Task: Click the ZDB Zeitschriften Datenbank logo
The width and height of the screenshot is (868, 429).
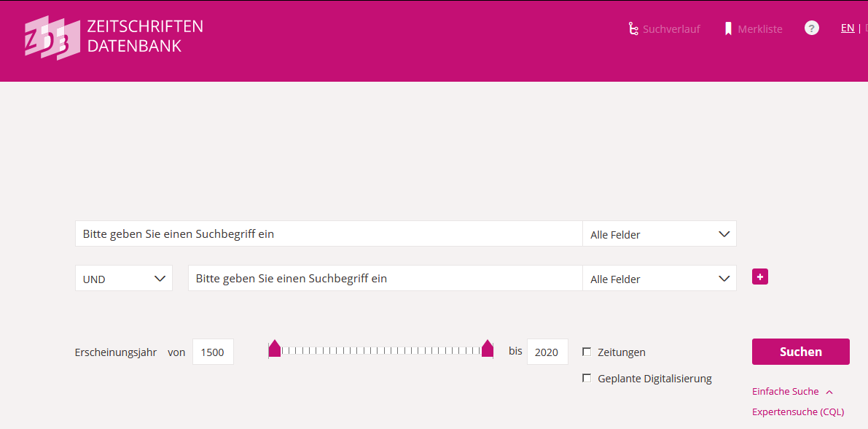Action: (114, 37)
